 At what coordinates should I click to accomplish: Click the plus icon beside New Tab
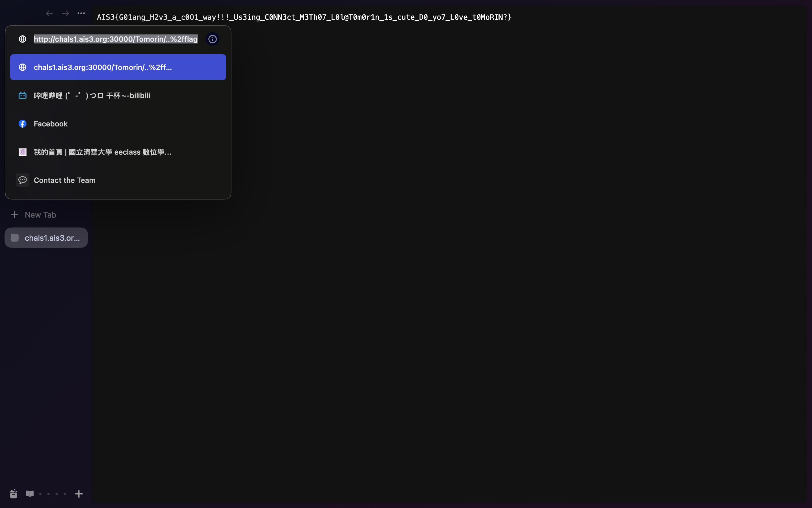pyautogui.click(x=14, y=215)
